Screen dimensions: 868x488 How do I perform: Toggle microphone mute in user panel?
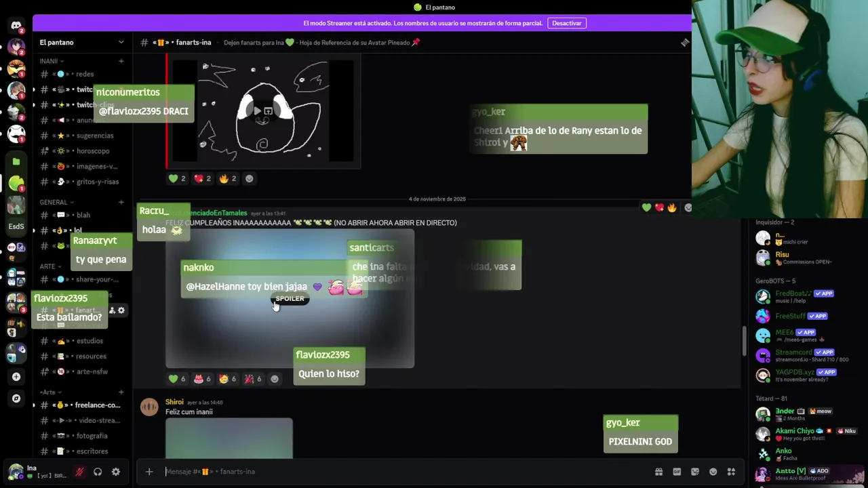coord(79,472)
